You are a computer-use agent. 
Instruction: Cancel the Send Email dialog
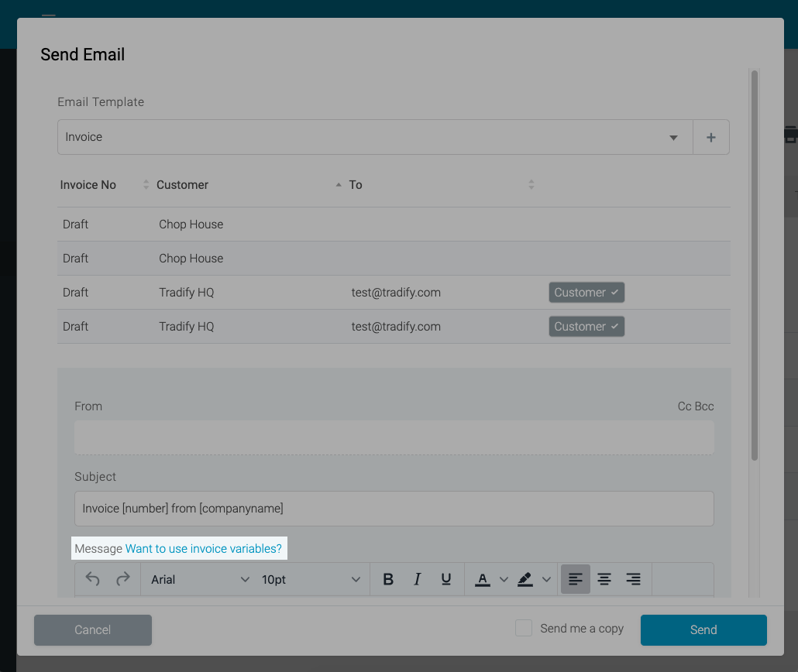click(93, 629)
